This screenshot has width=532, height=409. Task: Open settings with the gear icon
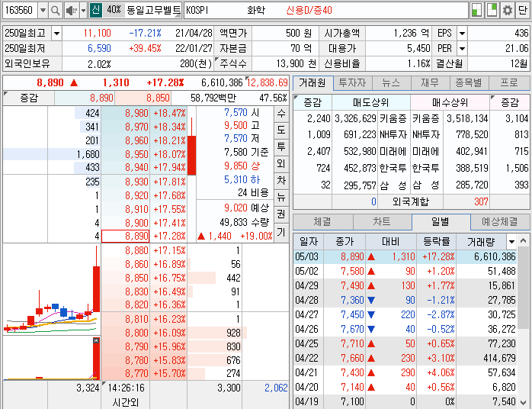click(x=508, y=10)
